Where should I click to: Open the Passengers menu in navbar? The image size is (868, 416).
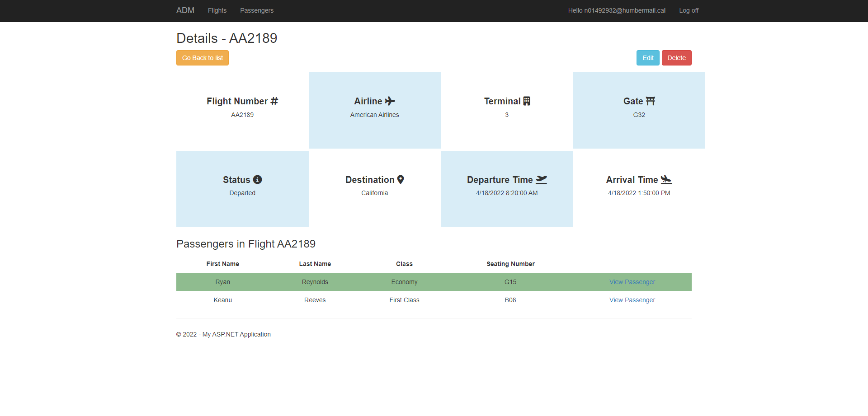pos(257,10)
